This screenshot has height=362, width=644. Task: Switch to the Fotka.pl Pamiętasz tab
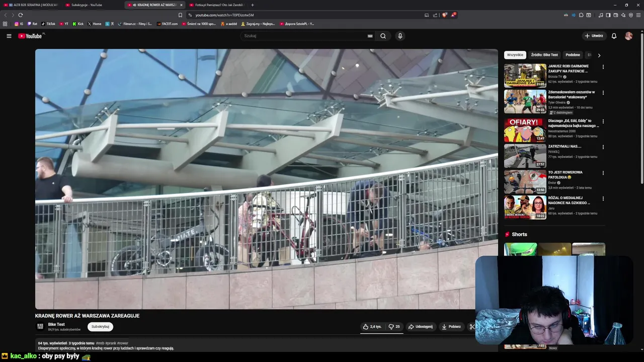point(216,5)
